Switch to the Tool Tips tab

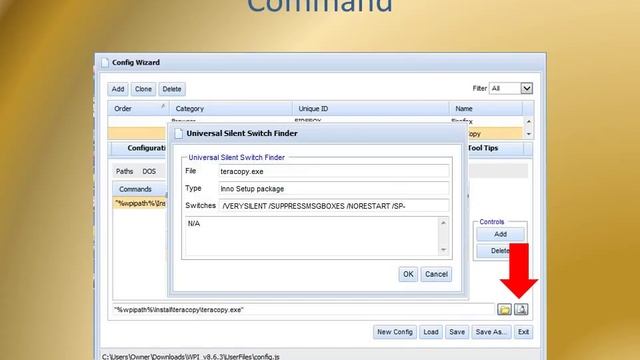495,148
